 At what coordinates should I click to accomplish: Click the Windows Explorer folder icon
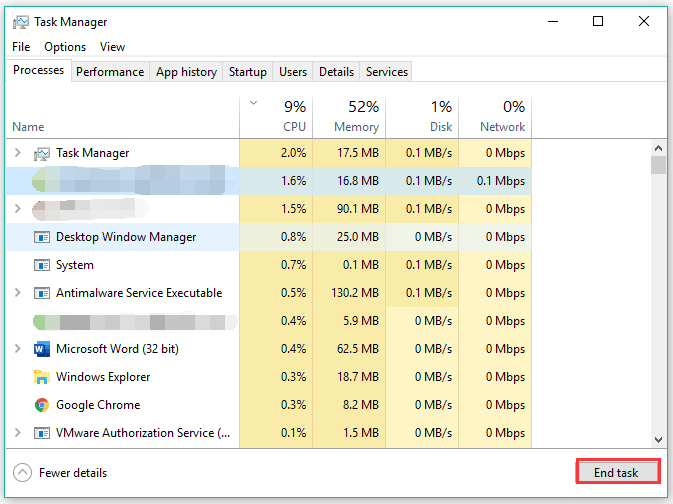[42, 377]
